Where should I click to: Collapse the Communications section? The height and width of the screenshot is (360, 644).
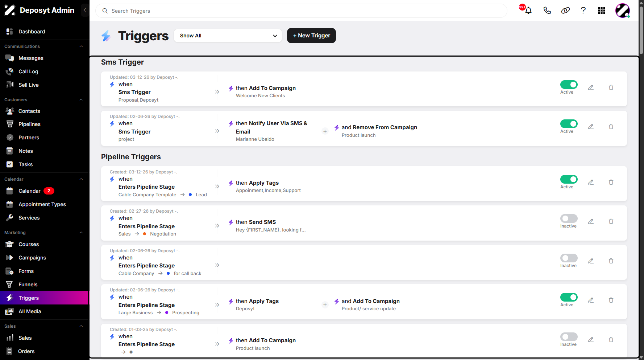click(81, 46)
